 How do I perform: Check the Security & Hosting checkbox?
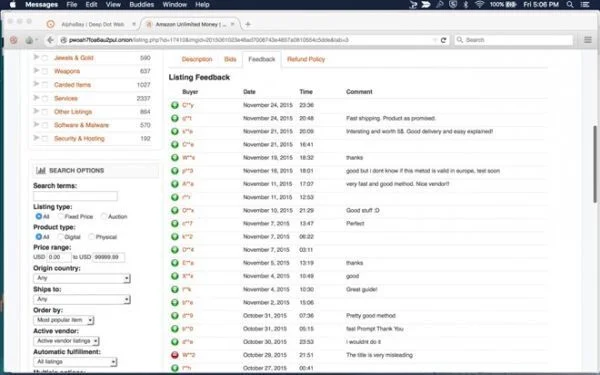coord(45,139)
